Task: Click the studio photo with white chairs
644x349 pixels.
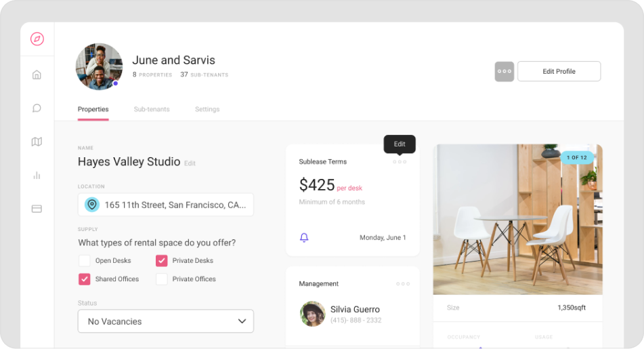Action: (517, 219)
